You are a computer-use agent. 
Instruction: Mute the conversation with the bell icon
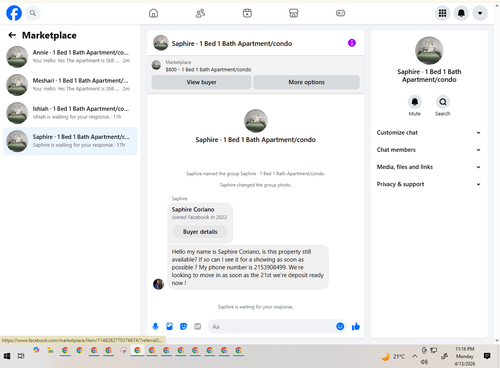415,102
